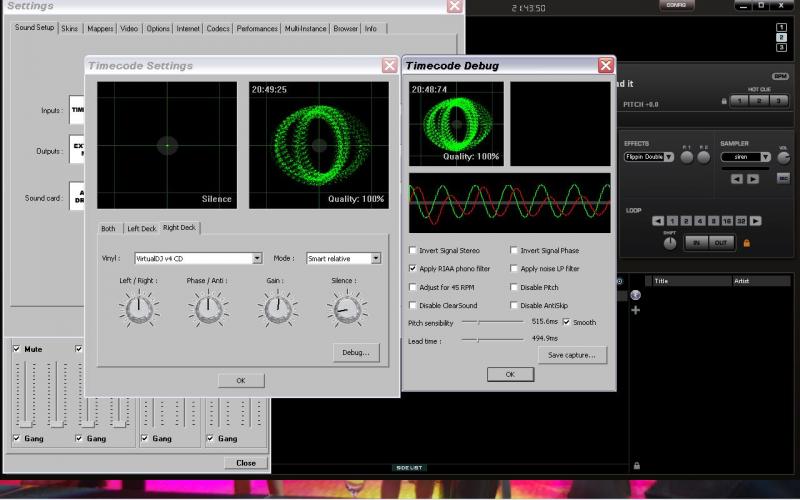This screenshot has height=500, width=800.
Task: Open the Vinyl type dropdown
Action: (257, 258)
